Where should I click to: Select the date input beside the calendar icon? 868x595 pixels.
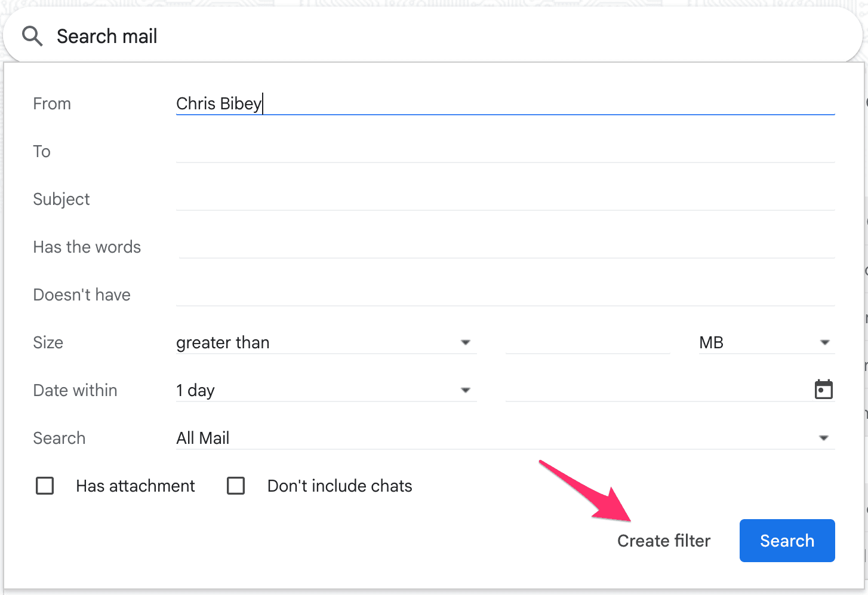[x=657, y=390]
